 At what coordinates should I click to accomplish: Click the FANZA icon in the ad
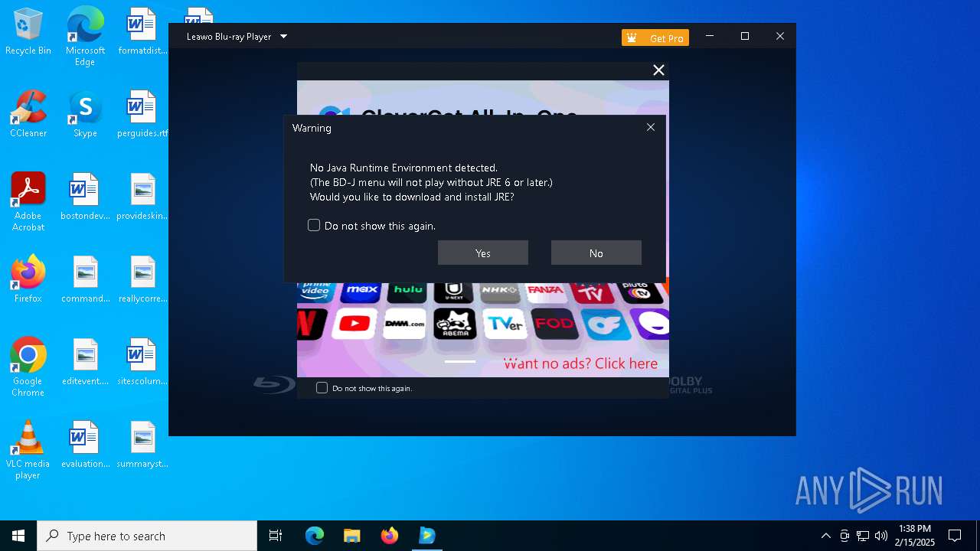pos(545,291)
